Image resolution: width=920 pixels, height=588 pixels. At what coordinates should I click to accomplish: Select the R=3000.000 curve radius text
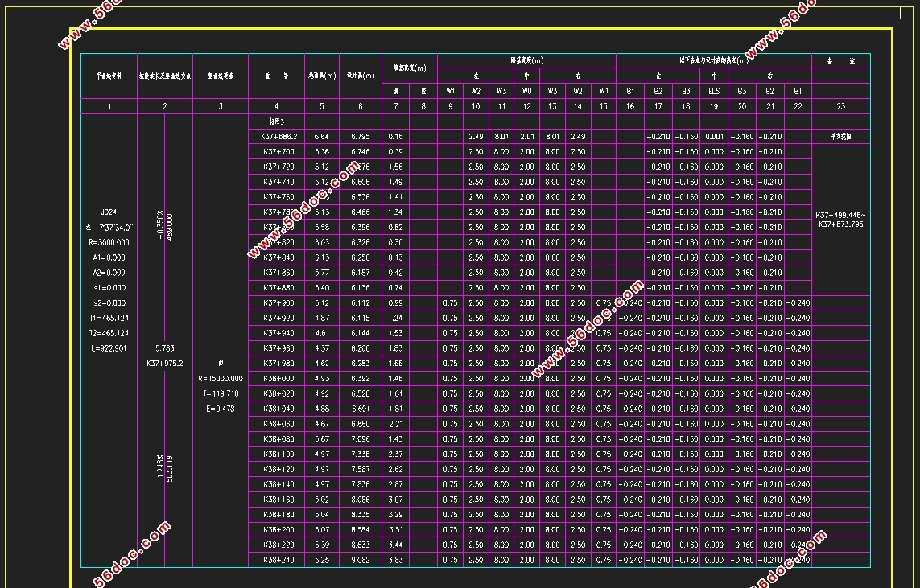(x=109, y=243)
